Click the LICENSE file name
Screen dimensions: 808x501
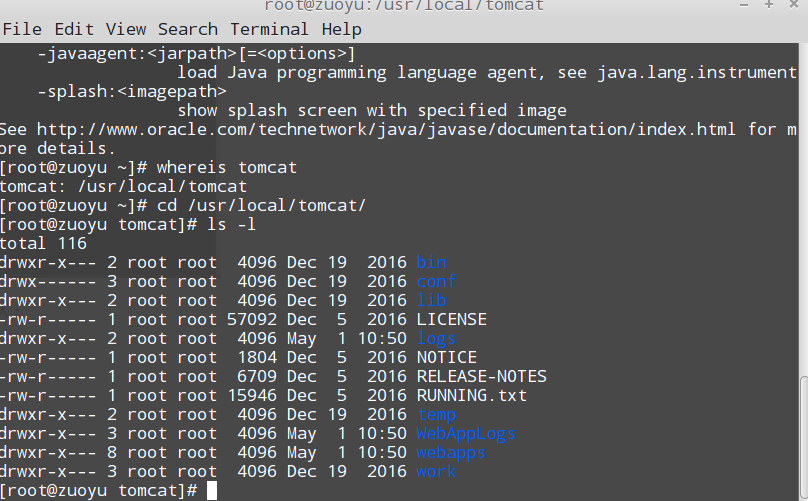click(x=451, y=319)
